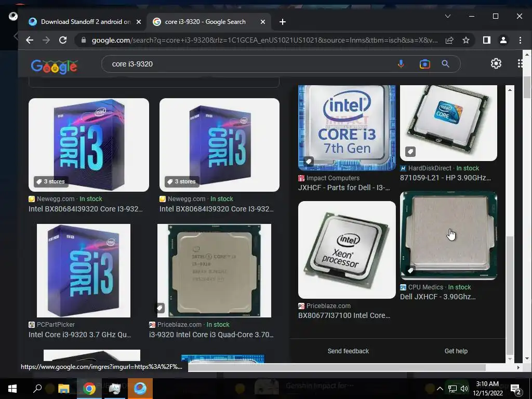Screen dimensions: 532x399
Task: Open first Newegg Core i3 box image
Action: point(88,145)
